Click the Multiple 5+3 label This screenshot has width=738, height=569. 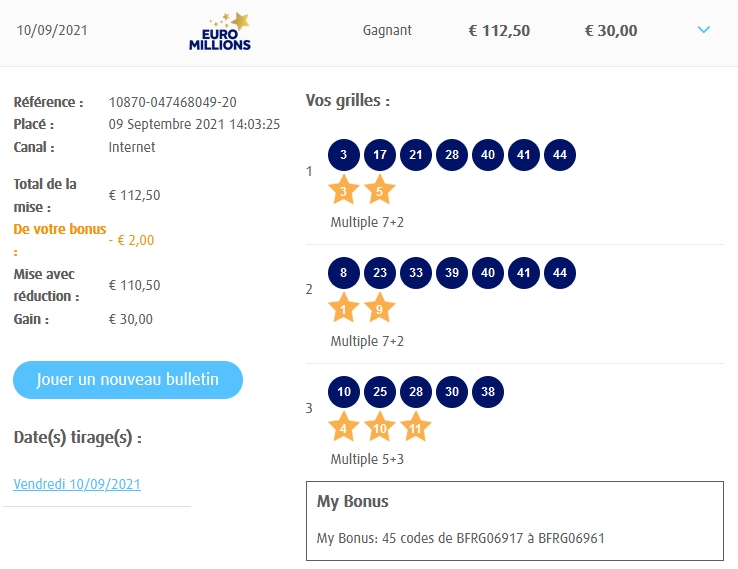367,460
